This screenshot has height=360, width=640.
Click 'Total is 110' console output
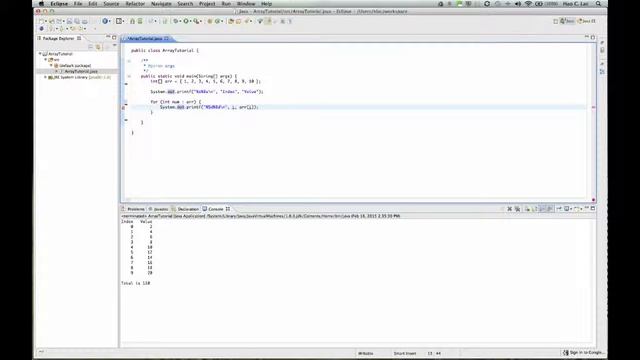click(136, 283)
